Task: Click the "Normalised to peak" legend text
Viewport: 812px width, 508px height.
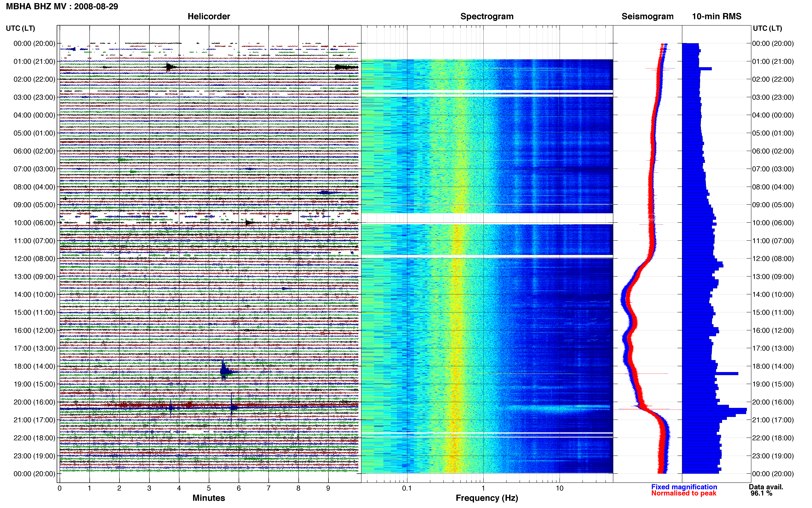Action: 684,493
